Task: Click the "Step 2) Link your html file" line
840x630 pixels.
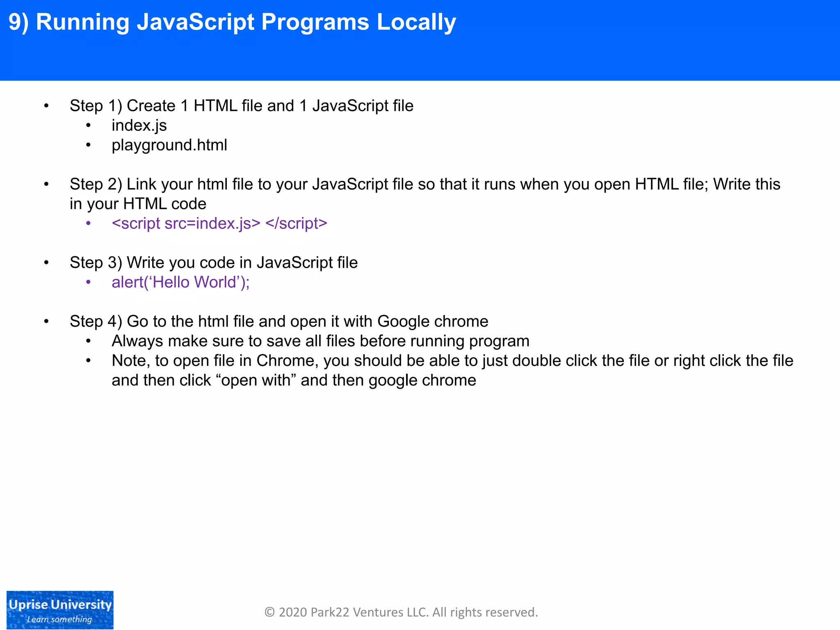Action: point(425,184)
